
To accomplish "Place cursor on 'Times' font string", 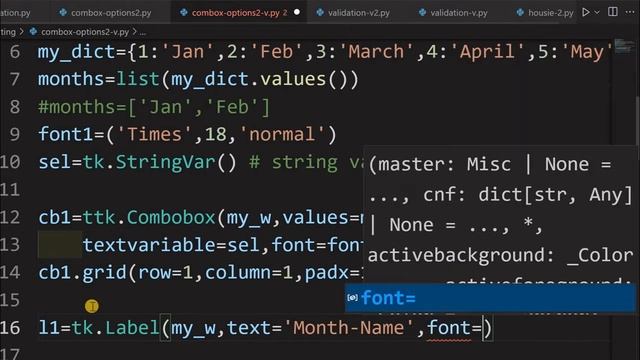I will [154, 134].
